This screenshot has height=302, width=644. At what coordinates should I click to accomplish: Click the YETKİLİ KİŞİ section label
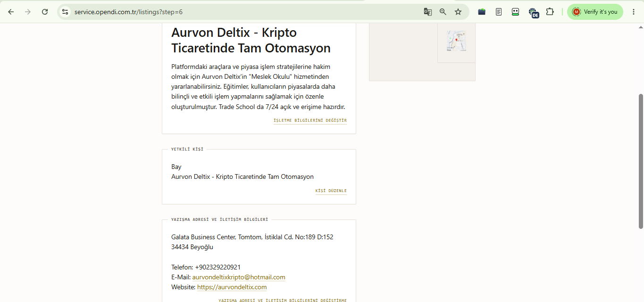[x=187, y=149]
